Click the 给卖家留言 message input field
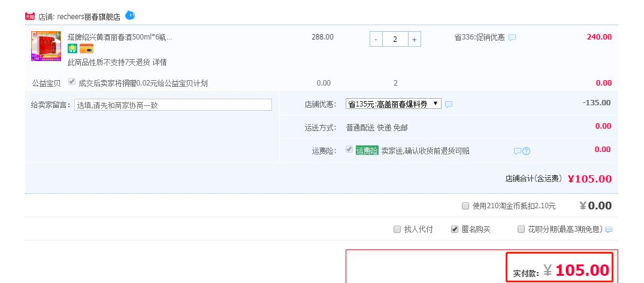 (173, 105)
